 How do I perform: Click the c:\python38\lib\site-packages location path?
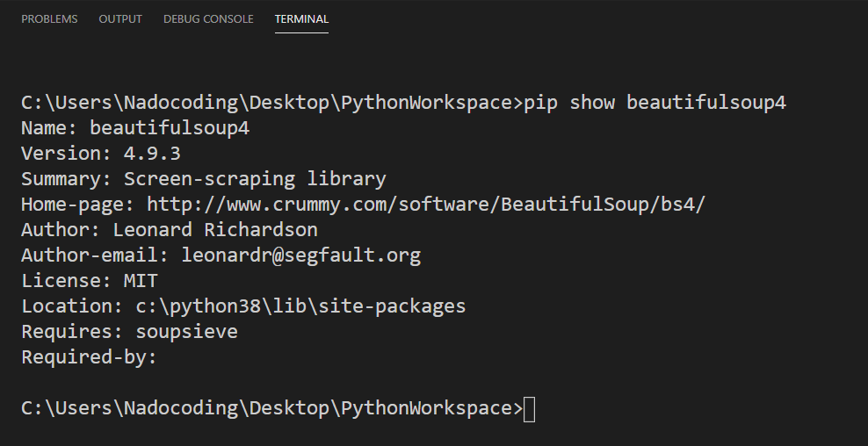click(301, 306)
